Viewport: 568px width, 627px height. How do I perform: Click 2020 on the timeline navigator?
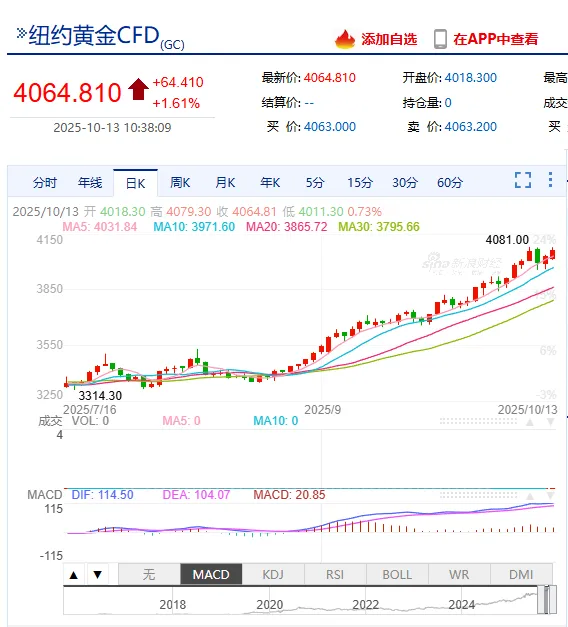(270, 605)
